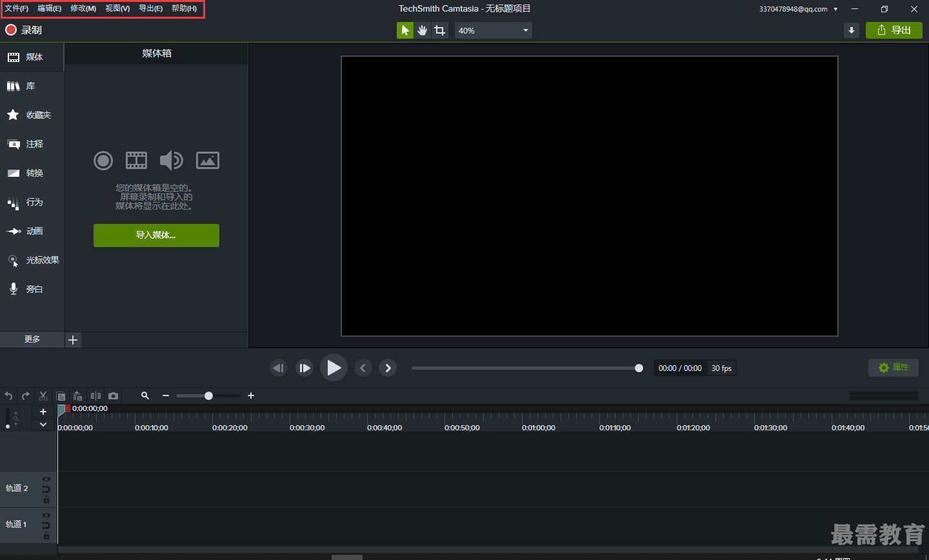
Task: Switch to the 媒体 tab in sidebar
Action: [x=32, y=57]
